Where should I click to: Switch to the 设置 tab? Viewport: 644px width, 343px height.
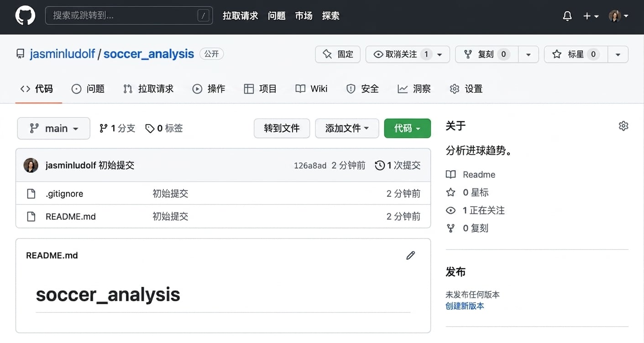point(466,89)
